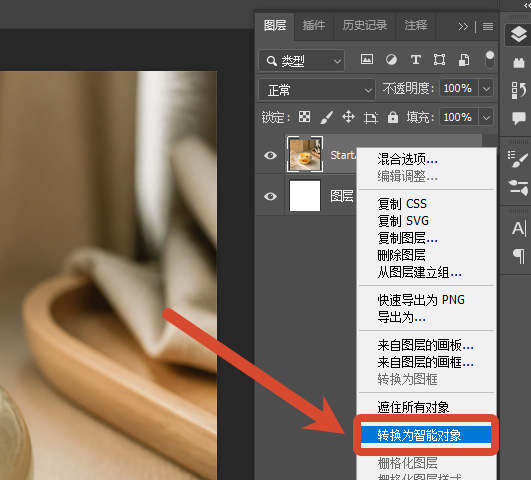Lock position move-arrows icon
Viewport: 531px width, 480px height.
coord(348,117)
